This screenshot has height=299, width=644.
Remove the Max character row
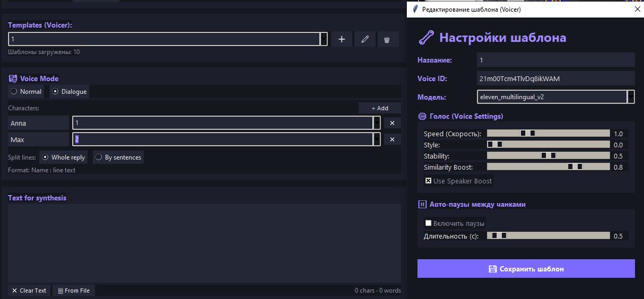pyautogui.click(x=392, y=139)
